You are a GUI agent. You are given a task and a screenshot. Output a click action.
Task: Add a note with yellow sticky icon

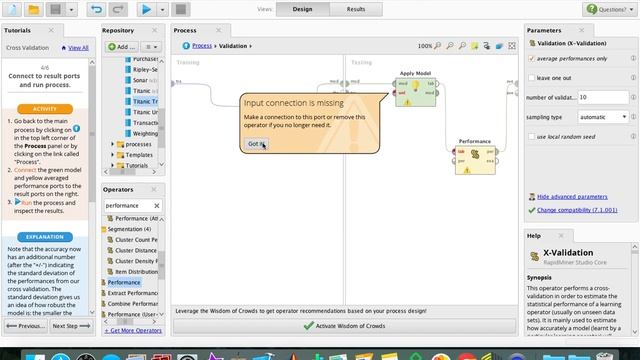[x=474, y=46]
